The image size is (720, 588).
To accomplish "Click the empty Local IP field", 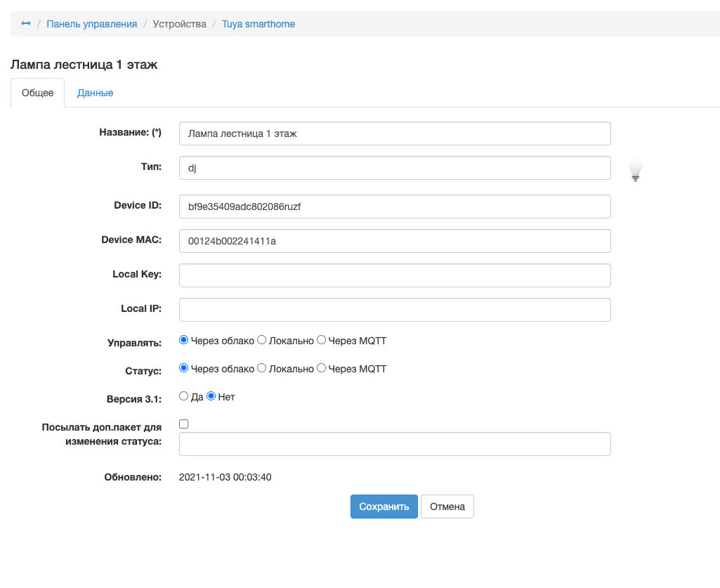I will [394, 310].
